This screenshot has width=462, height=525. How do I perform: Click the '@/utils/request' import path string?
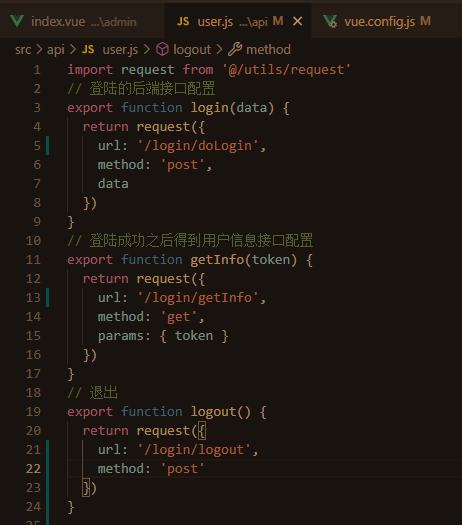(287, 70)
